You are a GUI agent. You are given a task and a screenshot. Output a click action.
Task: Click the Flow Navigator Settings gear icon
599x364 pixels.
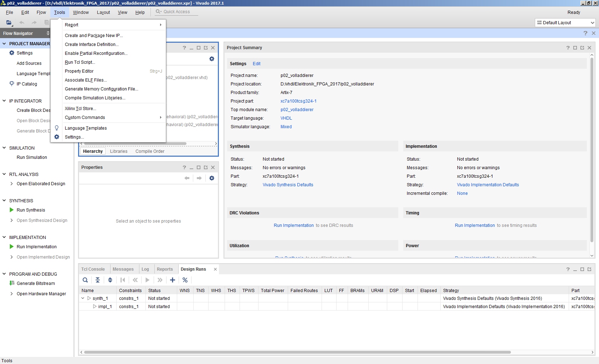pyautogui.click(x=12, y=53)
